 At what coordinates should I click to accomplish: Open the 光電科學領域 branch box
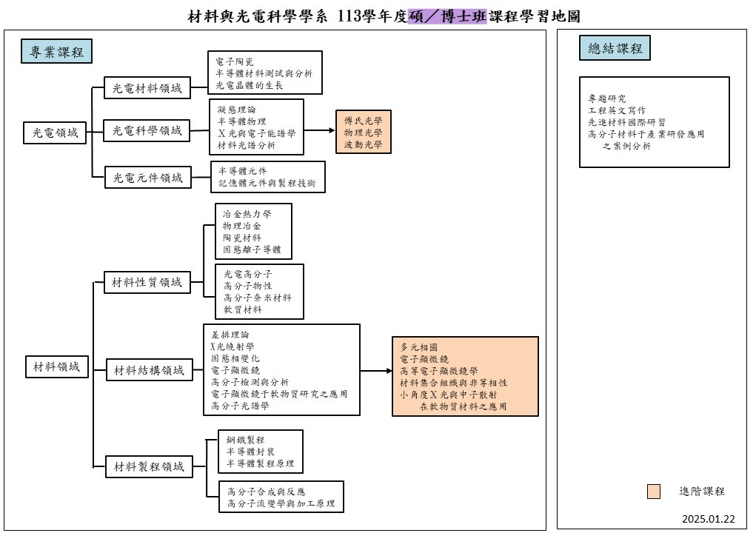point(147,131)
